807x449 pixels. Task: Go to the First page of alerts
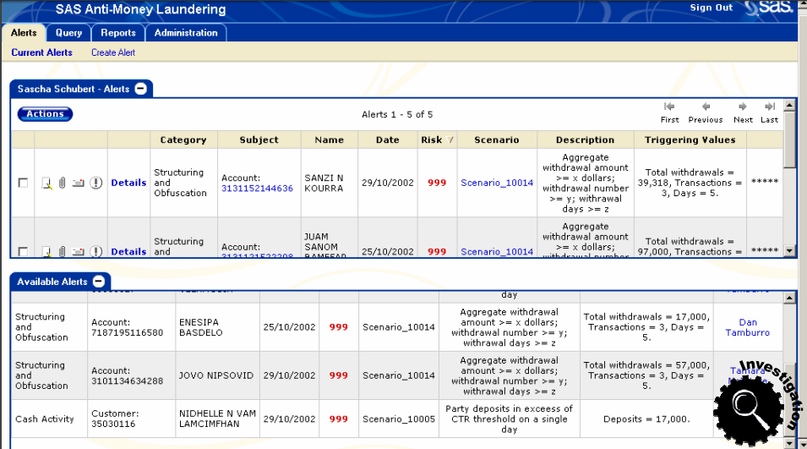tap(669, 112)
